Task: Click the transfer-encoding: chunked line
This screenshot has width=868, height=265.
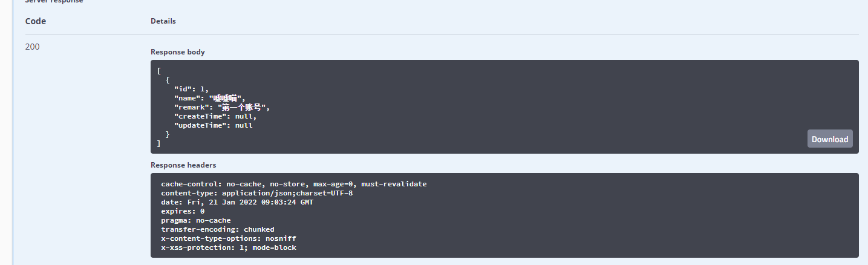Action: pyautogui.click(x=218, y=229)
